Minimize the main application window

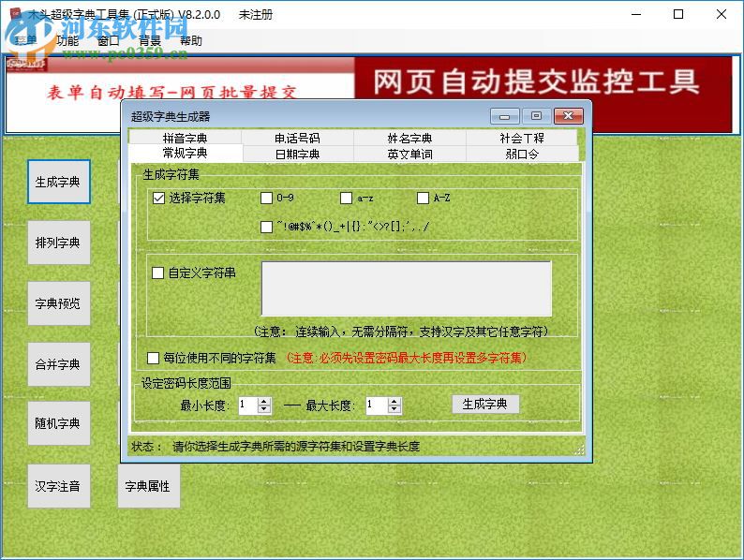636,14
